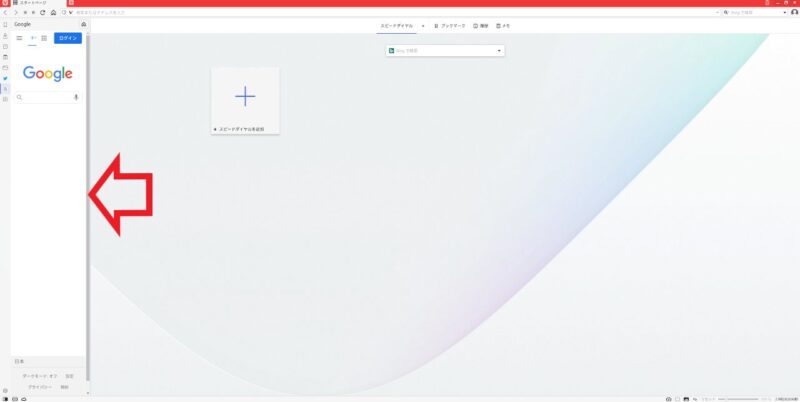This screenshot has height=402, width=800.
Task: Open the site info shield icon
Action: pyautogui.click(x=64, y=12)
